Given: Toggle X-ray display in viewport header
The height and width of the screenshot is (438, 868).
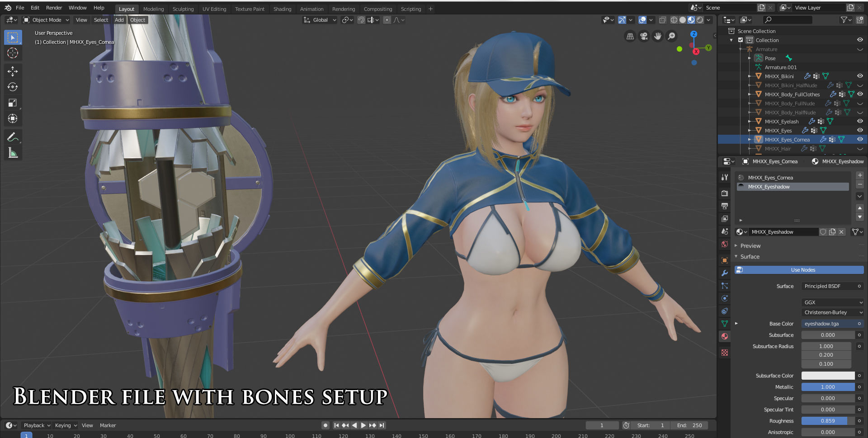Looking at the screenshot, I should pyautogui.click(x=663, y=20).
